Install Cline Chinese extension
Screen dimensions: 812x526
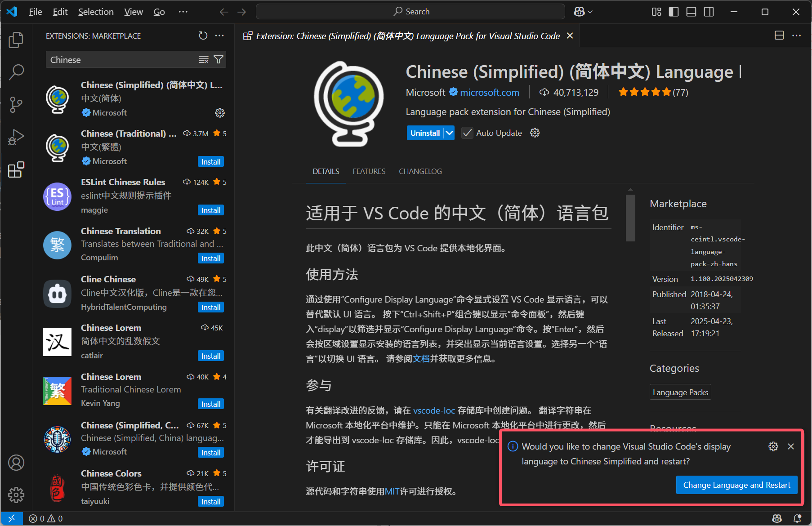point(211,308)
